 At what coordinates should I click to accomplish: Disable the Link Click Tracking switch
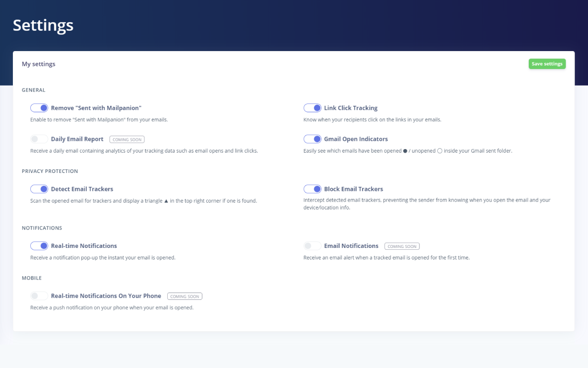click(312, 108)
